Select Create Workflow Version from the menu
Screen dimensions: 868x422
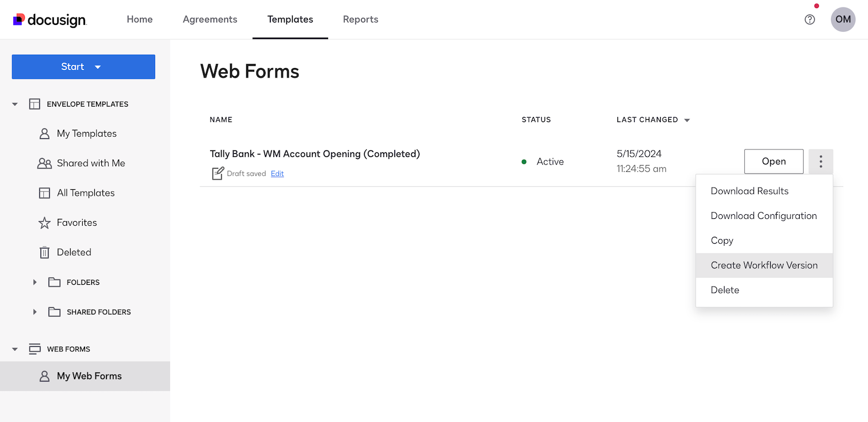764,265
